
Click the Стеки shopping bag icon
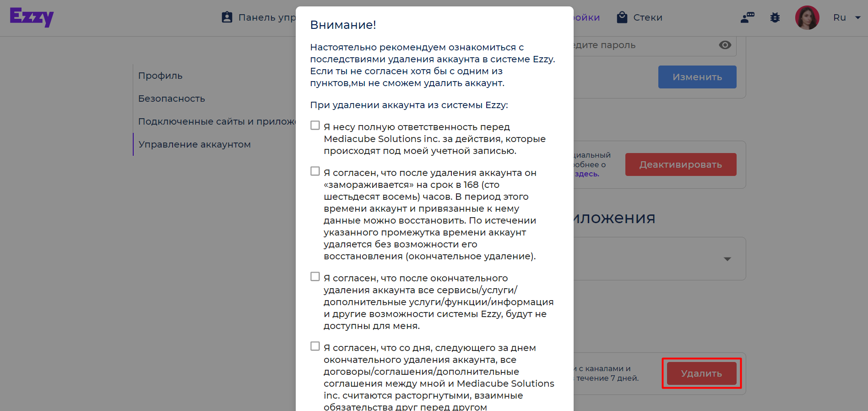[x=622, y=17]
